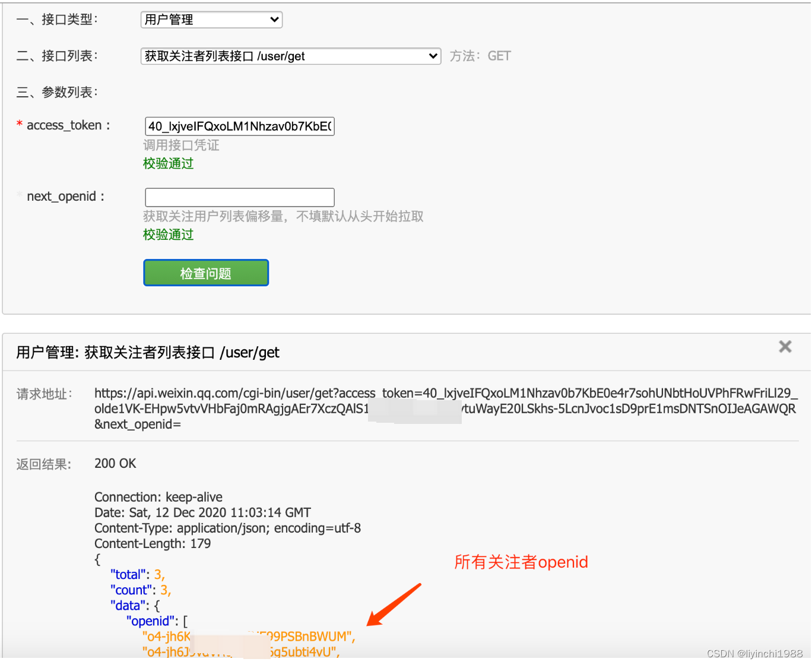Select the "count" key in the JSON output
Screen dimensions: 812x665
(131, 590)
